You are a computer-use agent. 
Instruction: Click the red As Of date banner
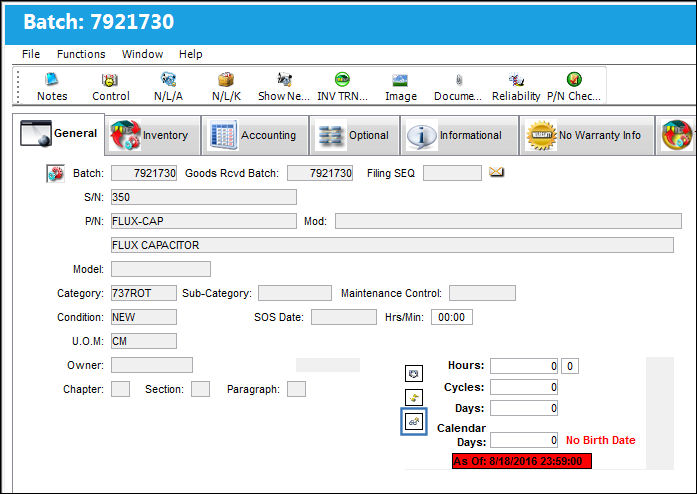pyautogui.click(x=522, y=461)
